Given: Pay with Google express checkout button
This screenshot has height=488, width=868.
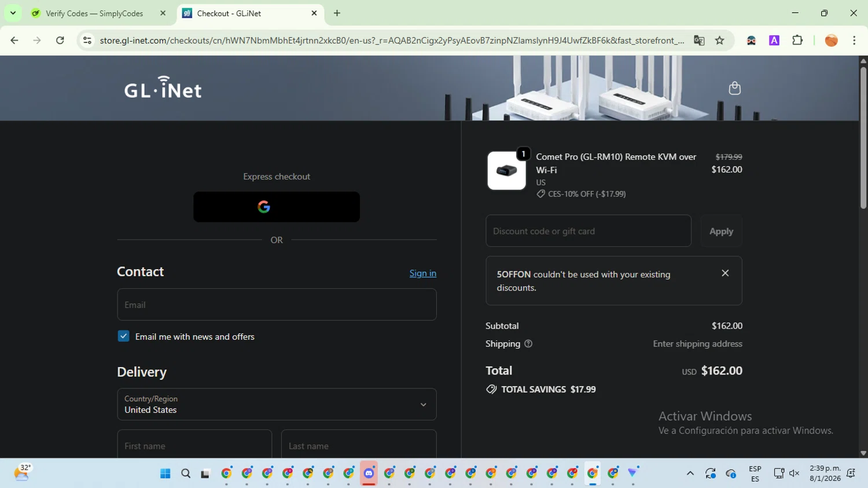Looking at the screenshot, I should (277, 207).
